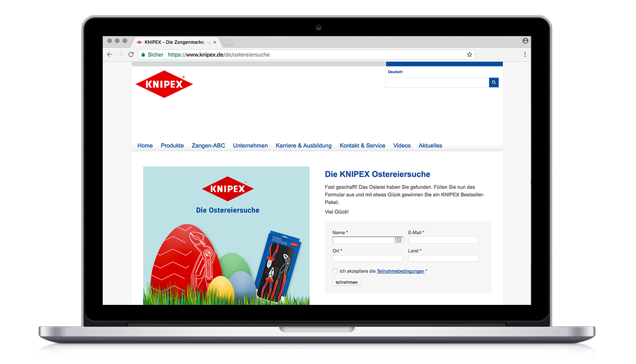
Task: Focus the Land input field
Action: pos(443,258)
